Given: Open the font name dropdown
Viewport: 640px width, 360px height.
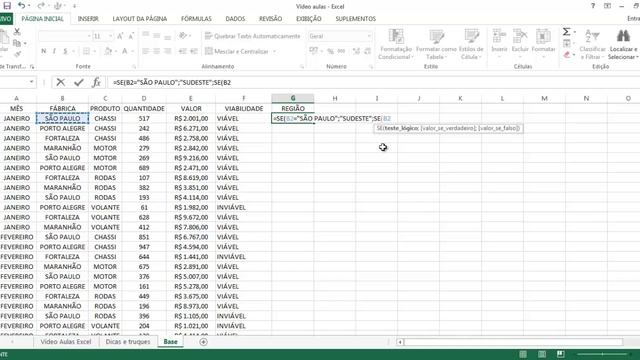Looking at the screenshot, I should 89,36.
